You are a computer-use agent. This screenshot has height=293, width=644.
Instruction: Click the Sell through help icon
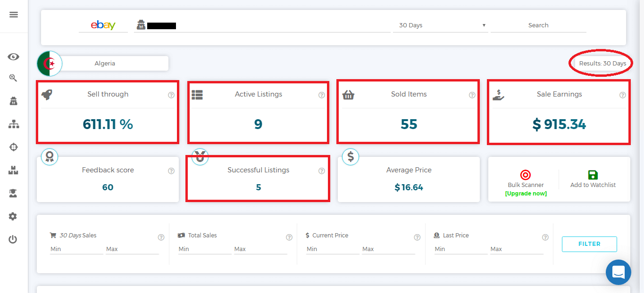click(171, 95)
